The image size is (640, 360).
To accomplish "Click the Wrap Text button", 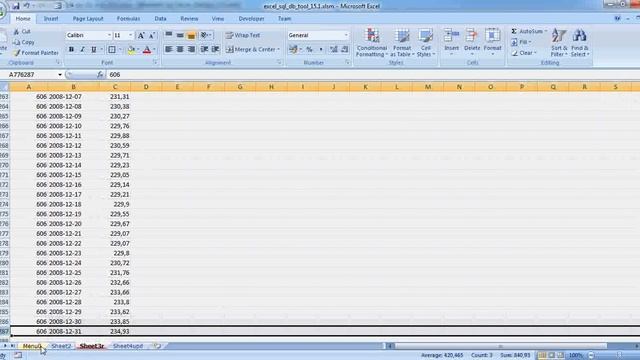I will click(x=243, y=35).
